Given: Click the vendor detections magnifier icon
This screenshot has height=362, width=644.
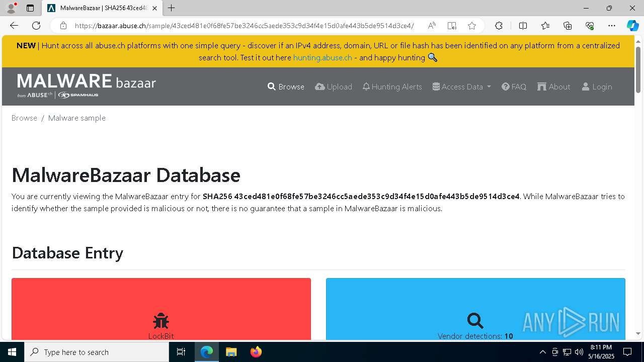Looking at the screenshot, I should click(x=475, y=321).
